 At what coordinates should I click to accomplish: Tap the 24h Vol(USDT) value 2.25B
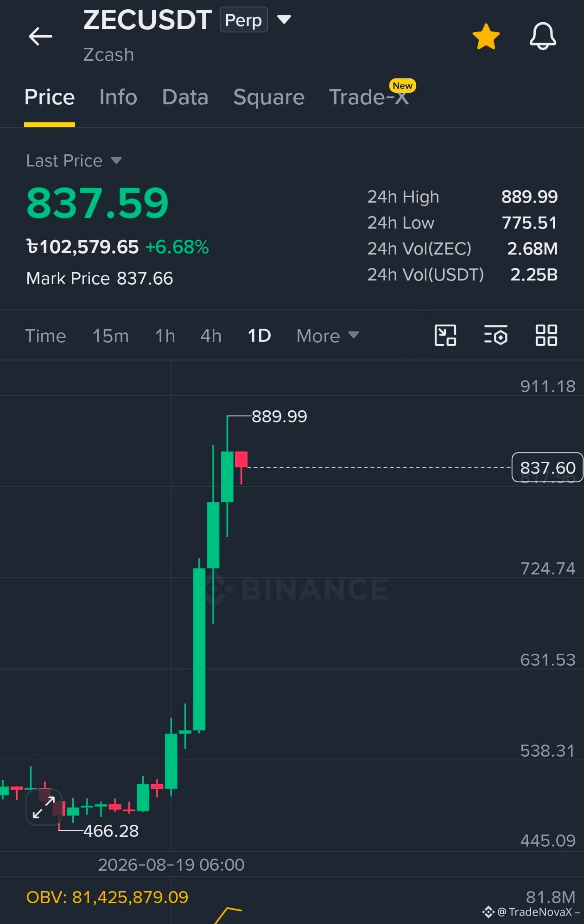pyautogui.click(x=534, y=275)
